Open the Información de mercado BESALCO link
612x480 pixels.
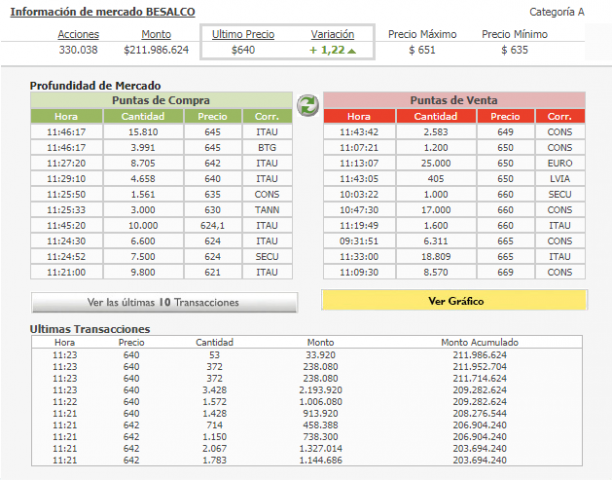(103, 12)
